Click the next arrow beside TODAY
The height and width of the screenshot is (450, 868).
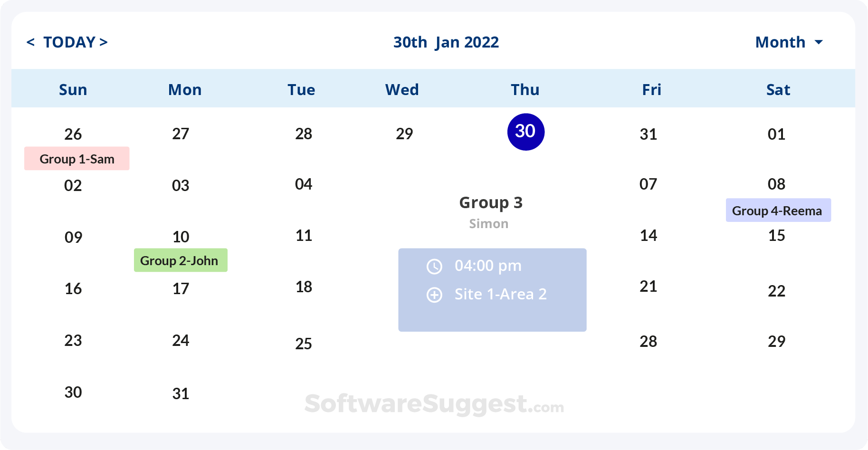pos(104,42)
